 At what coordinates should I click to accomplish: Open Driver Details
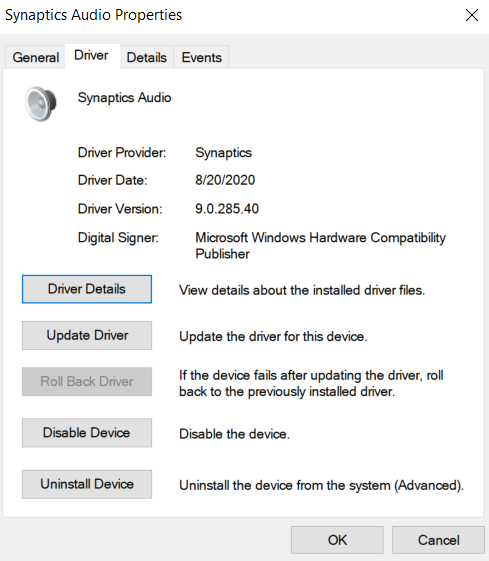click(x=87, y=289)
